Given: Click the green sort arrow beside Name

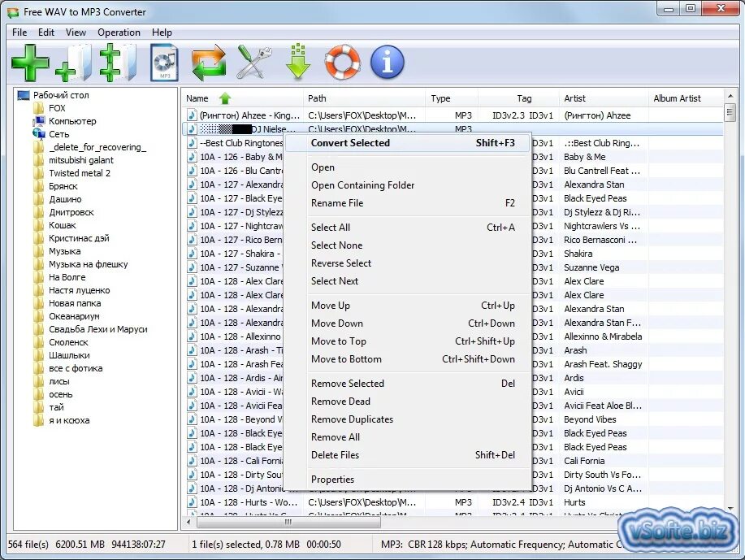Looking at the screenshot, I should (x=225, y=98).
